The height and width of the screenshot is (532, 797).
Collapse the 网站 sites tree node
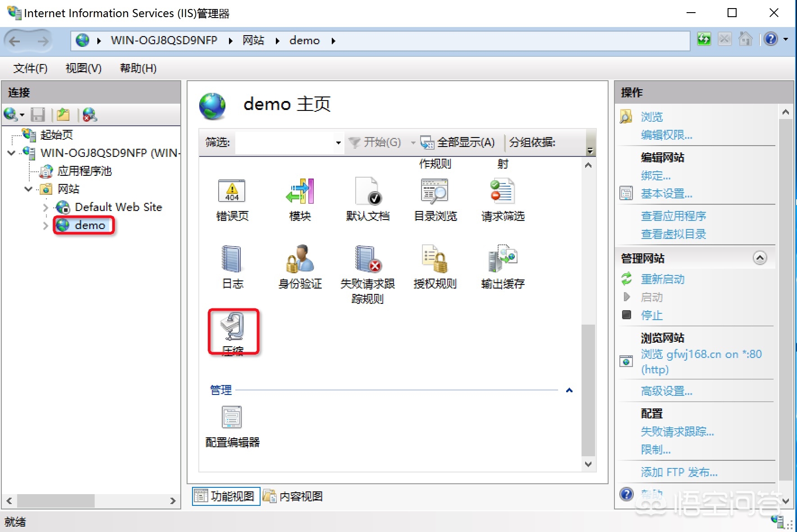[x=28, y=189]
